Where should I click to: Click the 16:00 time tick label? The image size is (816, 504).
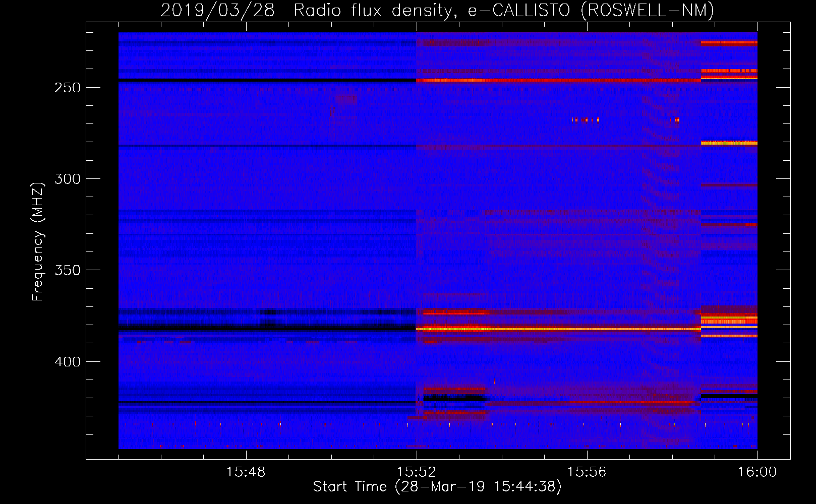pos(757,472)
